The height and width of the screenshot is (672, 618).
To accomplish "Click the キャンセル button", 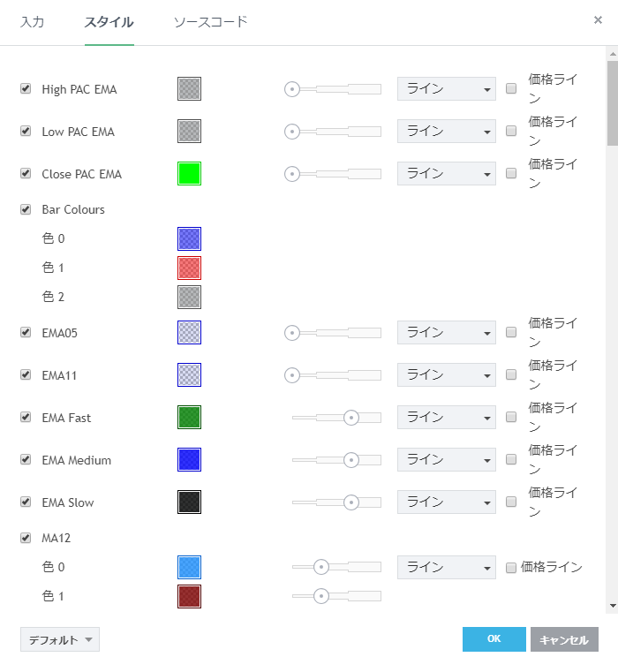I will tap(564, 639).
